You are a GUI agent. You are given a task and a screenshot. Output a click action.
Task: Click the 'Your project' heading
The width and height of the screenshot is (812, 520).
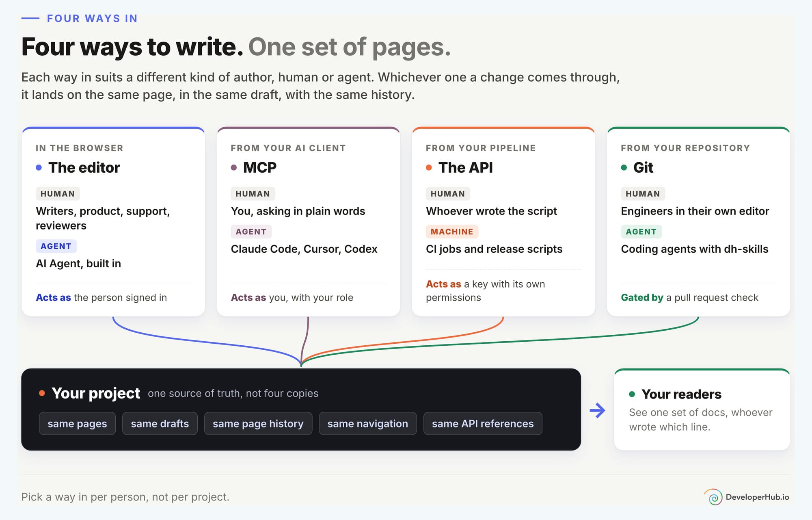point(96,393)
